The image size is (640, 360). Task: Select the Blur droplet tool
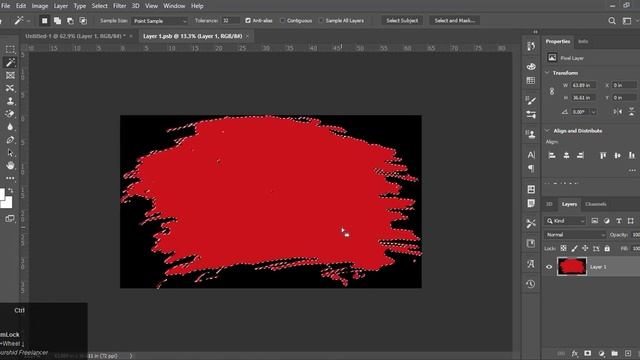(10, 127)
